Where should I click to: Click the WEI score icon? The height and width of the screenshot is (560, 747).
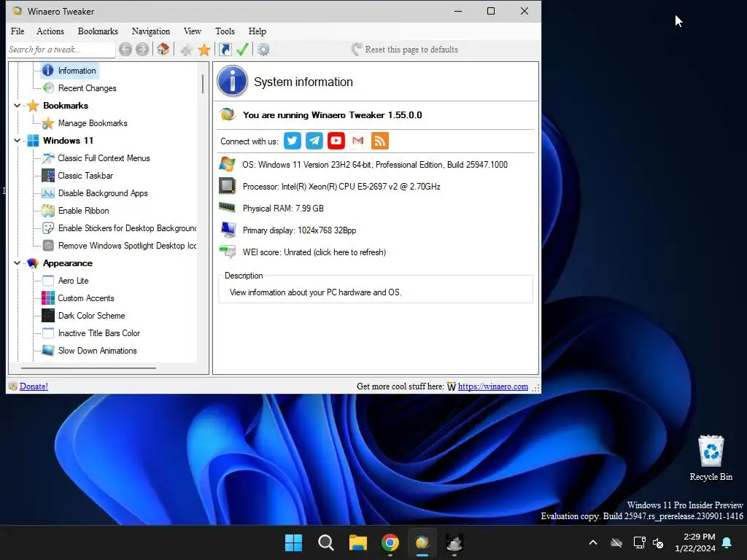[x=228, y=252]
